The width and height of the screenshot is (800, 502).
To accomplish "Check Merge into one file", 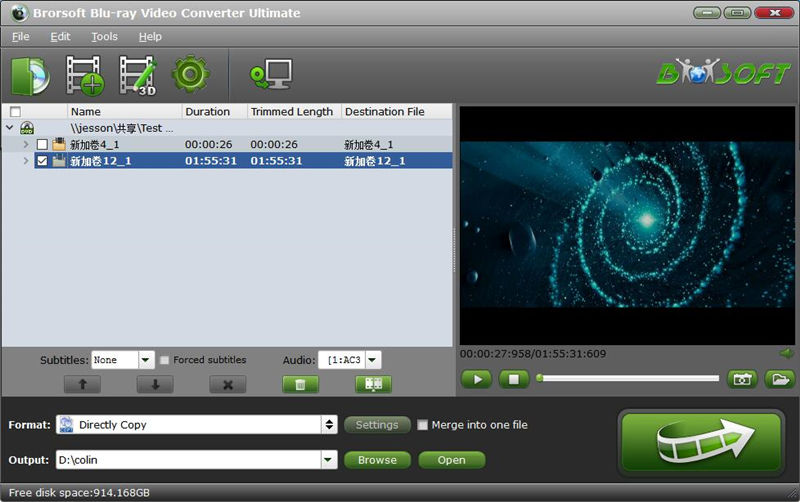I will [423, 425].
